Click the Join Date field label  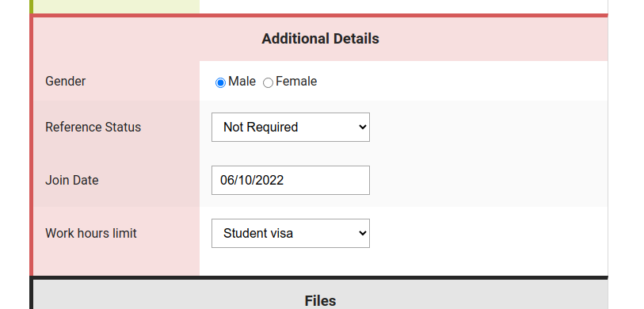pyautogui.click(x=72, y=181)
